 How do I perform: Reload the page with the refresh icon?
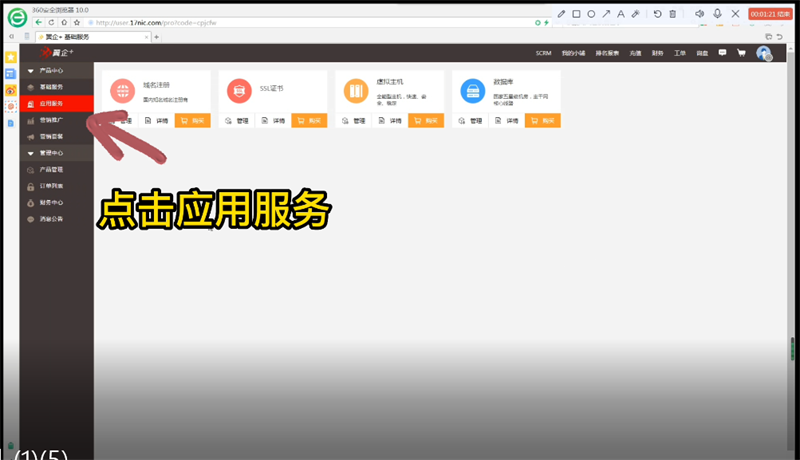point(51,22)
